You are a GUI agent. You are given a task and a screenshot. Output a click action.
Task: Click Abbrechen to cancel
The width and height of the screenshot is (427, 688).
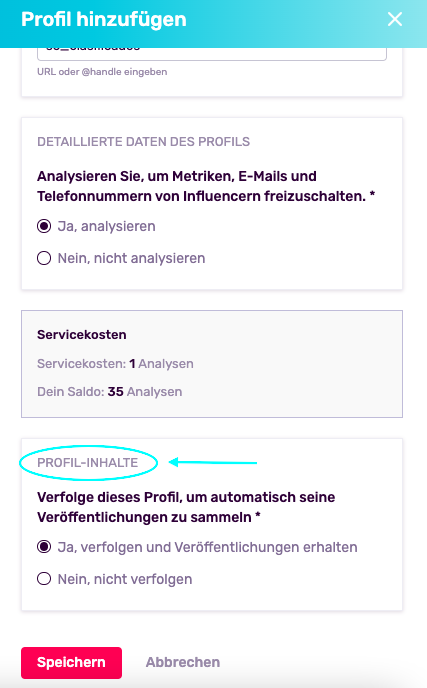pos(183,662)
